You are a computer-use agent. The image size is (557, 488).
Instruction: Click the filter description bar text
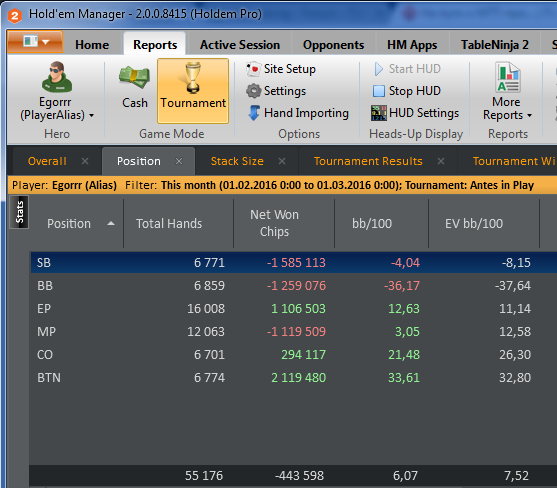[273, 185]
